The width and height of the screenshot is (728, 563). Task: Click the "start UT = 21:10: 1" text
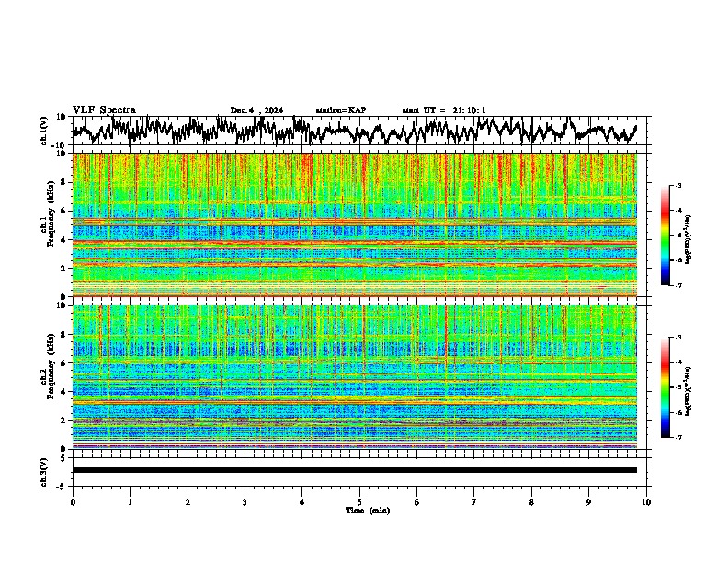pyautogui.click(x=444, y=110)
